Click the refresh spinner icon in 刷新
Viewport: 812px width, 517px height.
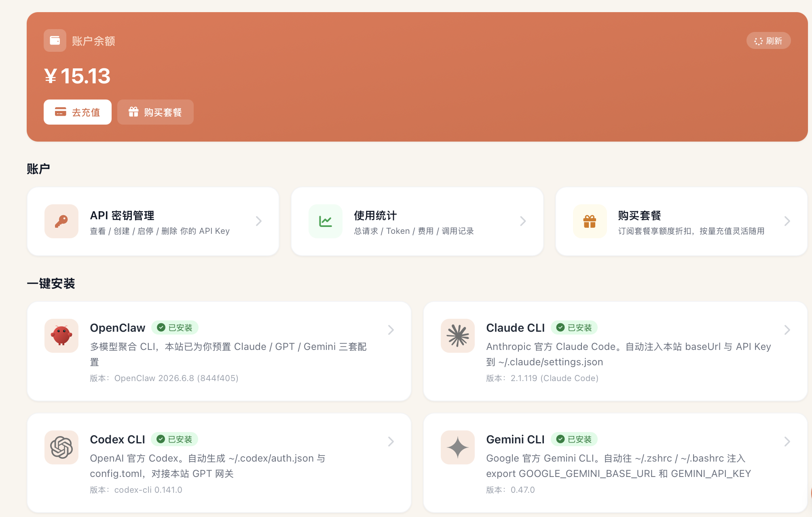[x=759, y=41]
